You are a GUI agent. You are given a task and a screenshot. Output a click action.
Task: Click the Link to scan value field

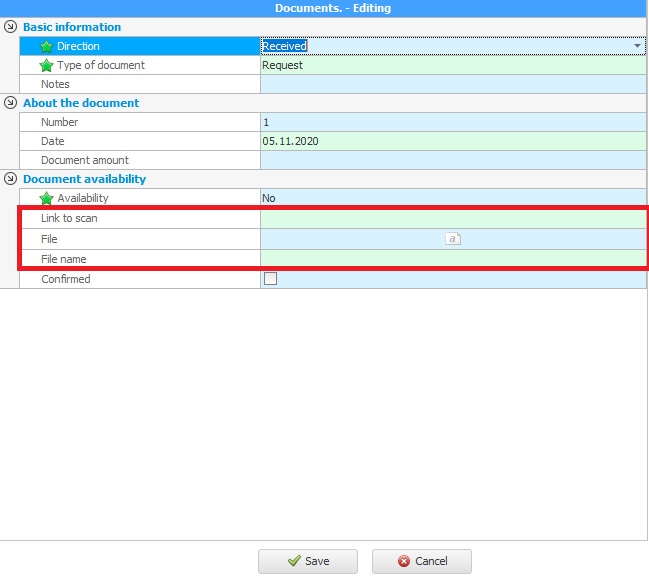pos(453,219)
